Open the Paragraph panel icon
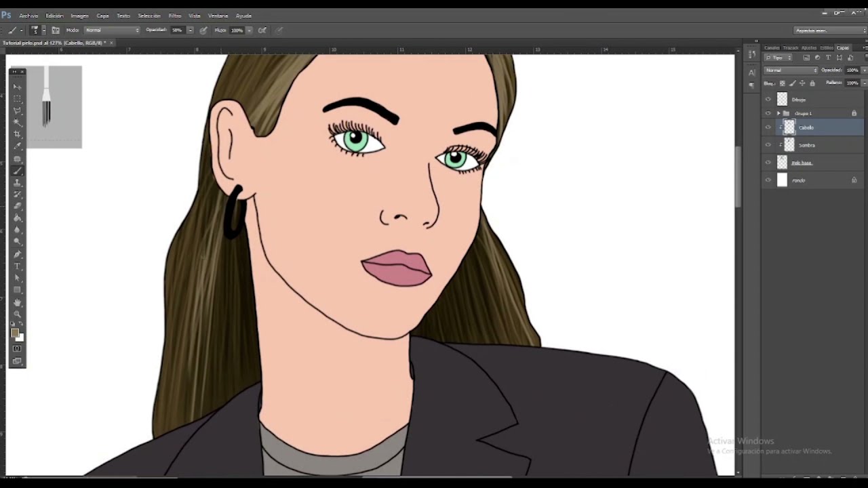868x488 pixels. (x=751, y=85)
